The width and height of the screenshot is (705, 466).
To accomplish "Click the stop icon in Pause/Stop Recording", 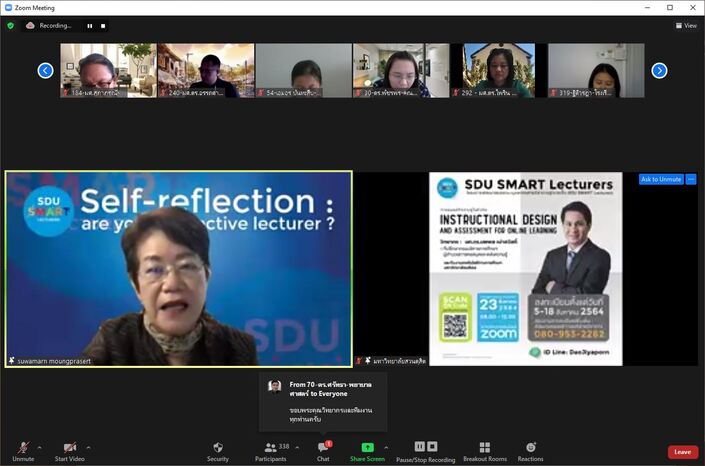I will (x=432, y=446).
